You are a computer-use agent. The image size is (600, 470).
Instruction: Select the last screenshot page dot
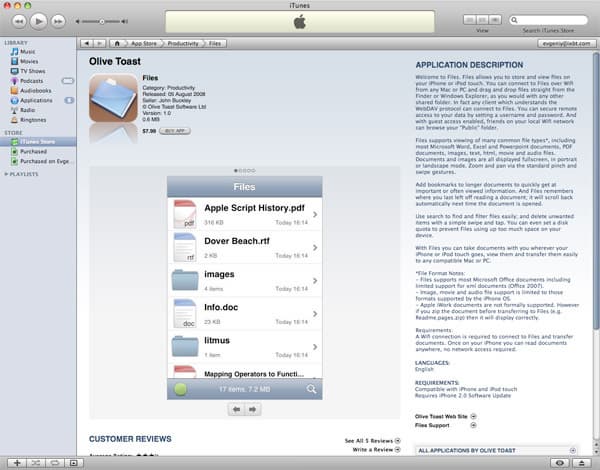click(253, 171)
